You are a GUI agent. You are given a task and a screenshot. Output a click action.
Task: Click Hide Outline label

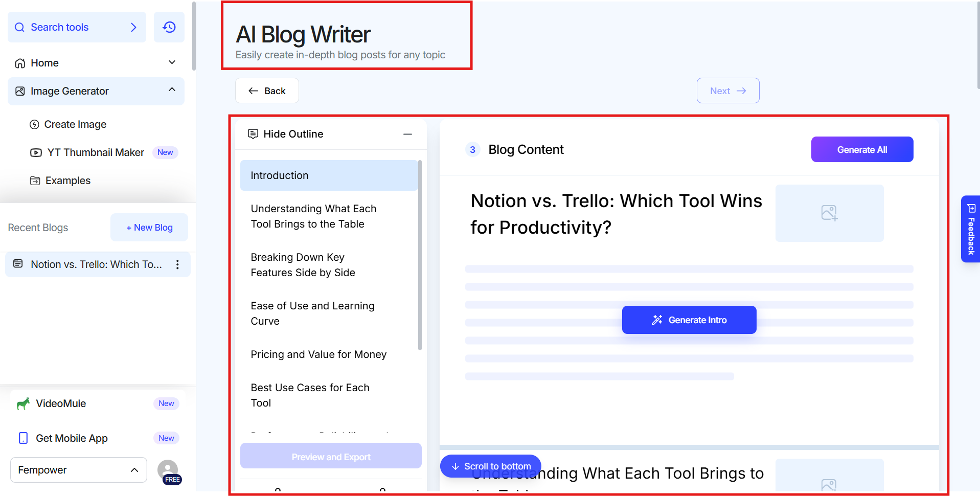pyautogui.click(x=293, y=134)
